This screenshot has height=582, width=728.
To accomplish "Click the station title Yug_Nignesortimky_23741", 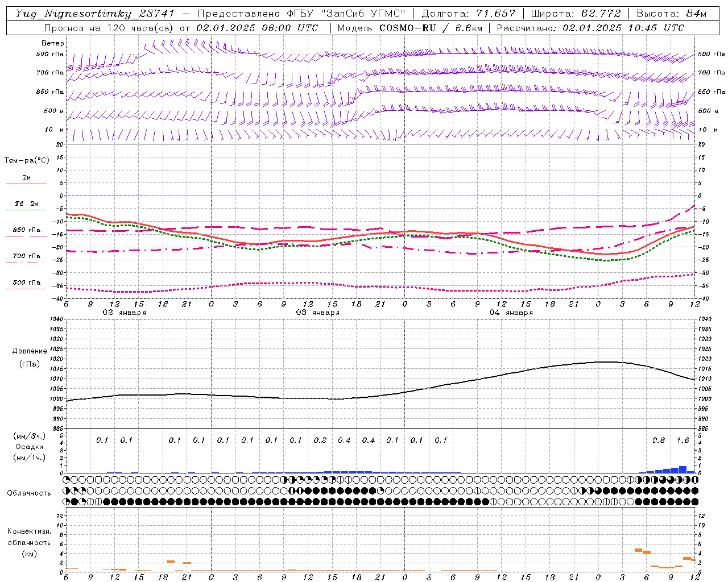I will coord(95,14).
